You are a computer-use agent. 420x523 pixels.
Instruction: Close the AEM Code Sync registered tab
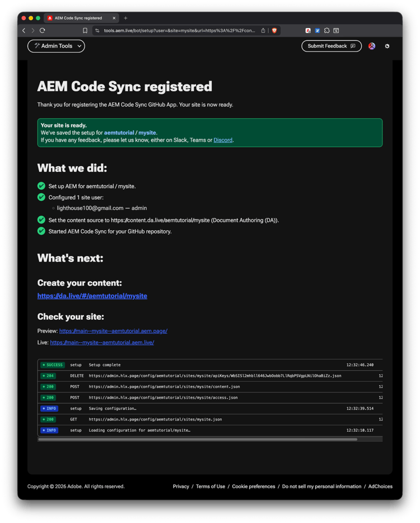click(114, 18)
